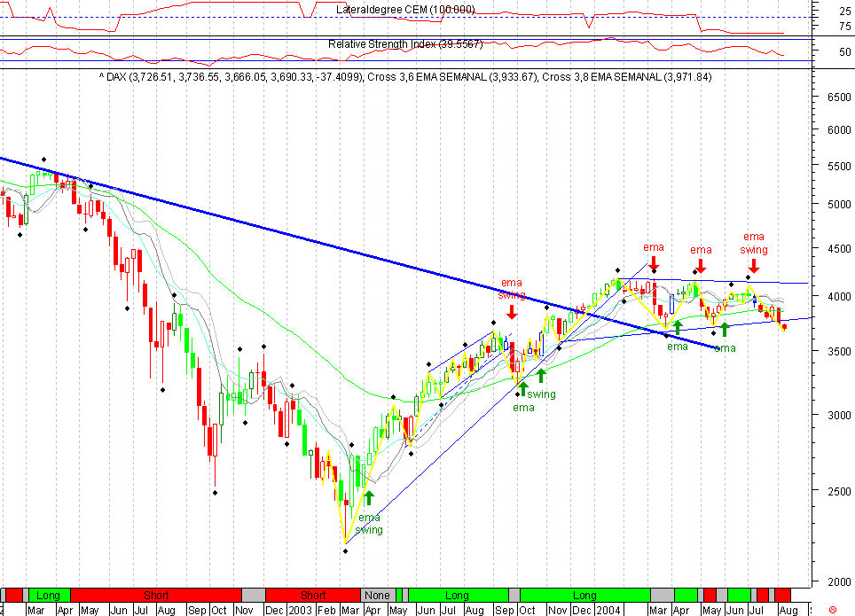
Task: Click the 'None' segment in the signal strip
Action: coord(376,596)
